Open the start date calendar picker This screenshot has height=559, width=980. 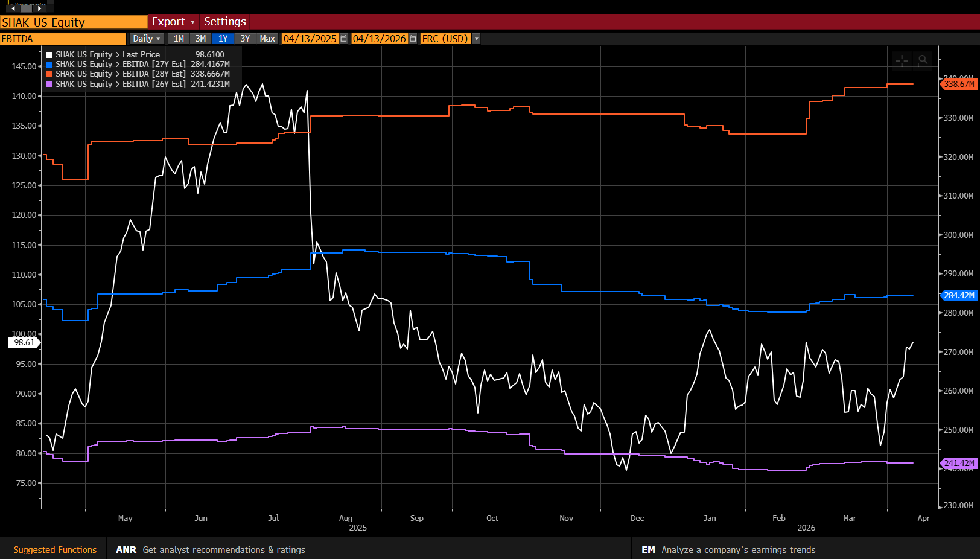coord(343,39)
